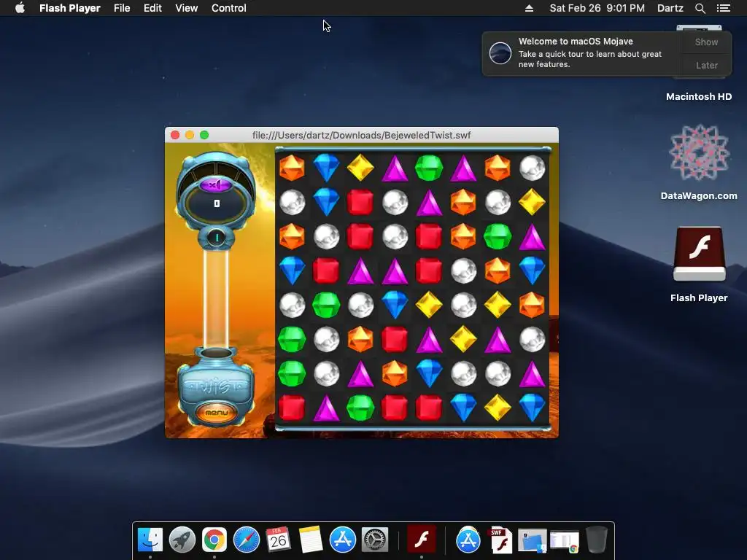
Task: Select the purple gem in the third row
Action: pyautogui.click(x=532, y=237)
